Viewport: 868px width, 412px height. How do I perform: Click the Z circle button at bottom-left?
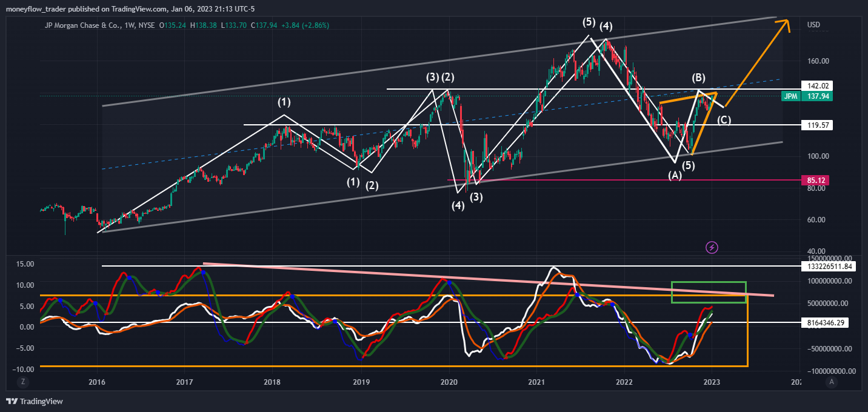point(22,382)
